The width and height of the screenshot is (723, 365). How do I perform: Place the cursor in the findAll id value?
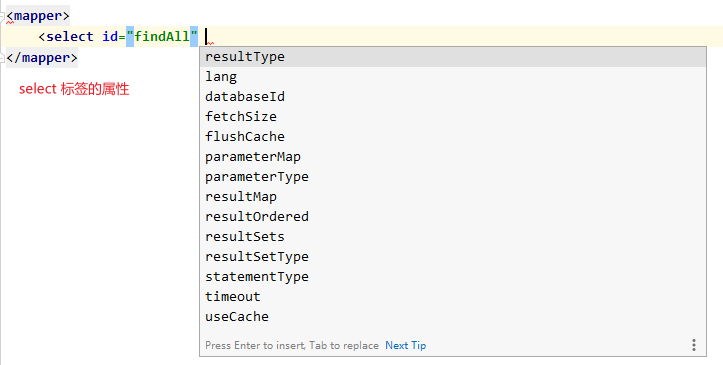[x=162, y=36]
